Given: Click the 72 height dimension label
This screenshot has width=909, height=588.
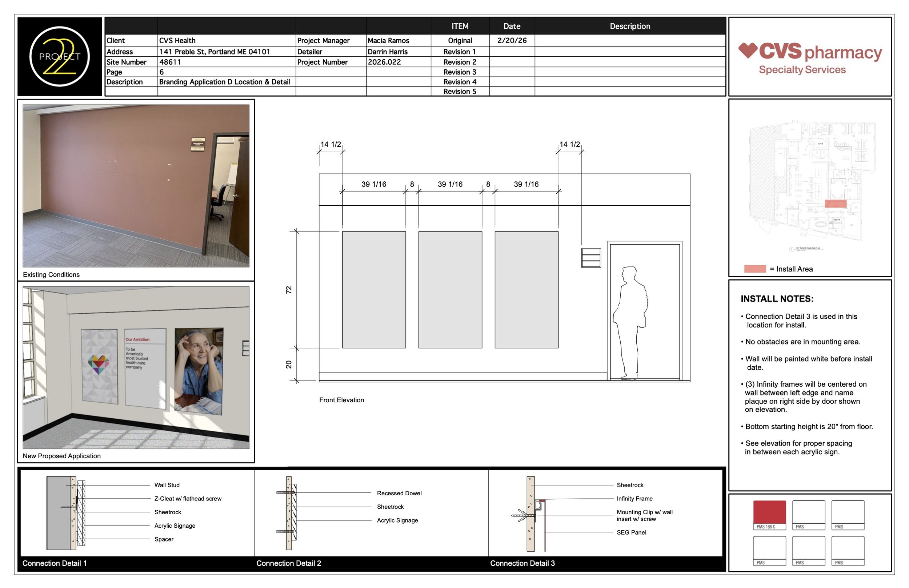Looking at the screenshot, I should click(x=289, y=289).
